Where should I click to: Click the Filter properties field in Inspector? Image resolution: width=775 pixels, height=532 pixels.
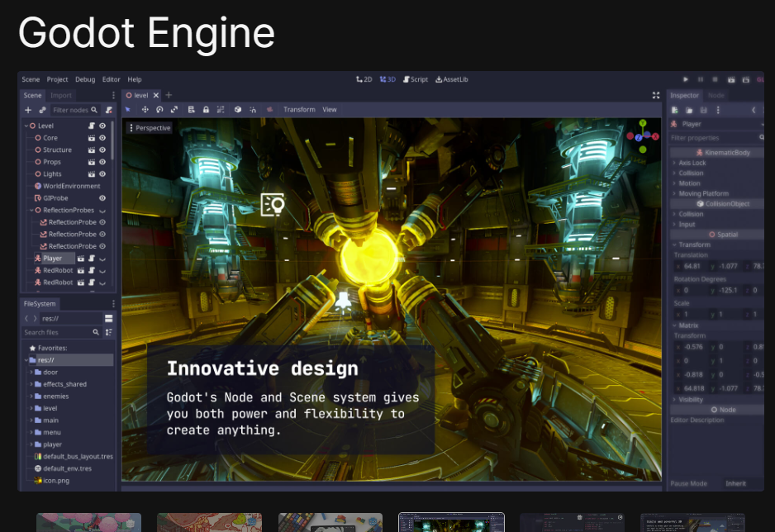tap(717, 138)
